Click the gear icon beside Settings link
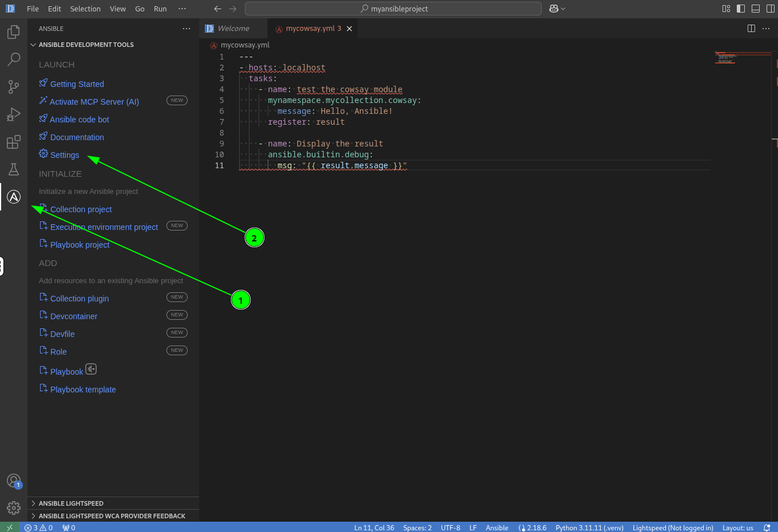Image resolution: width=778 pixels, height=532 pixels. coord(43,153)
